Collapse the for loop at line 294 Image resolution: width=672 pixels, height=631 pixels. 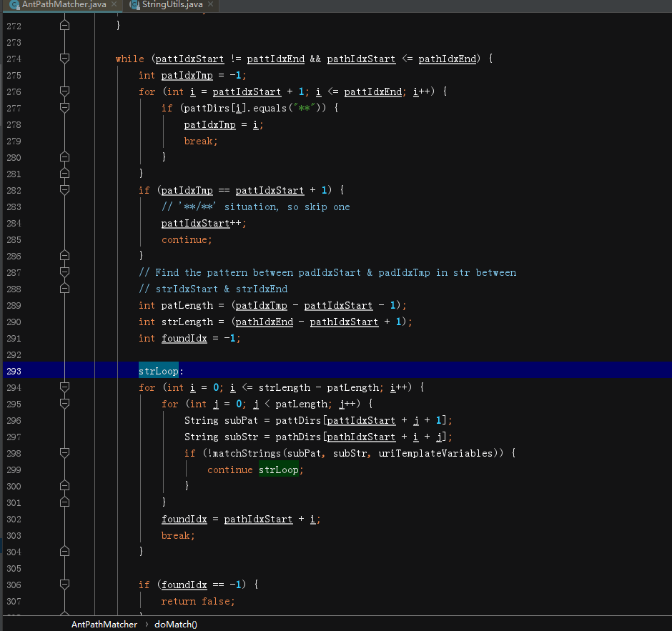tap(65, 388)
